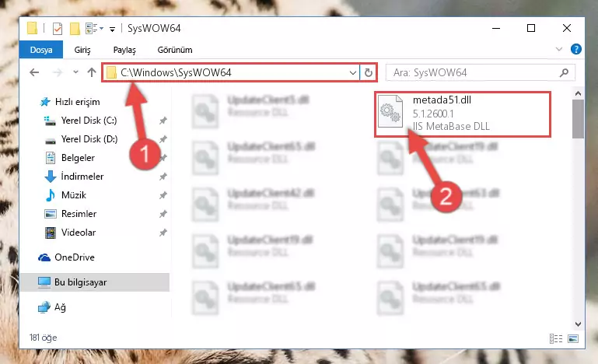
Task: Select the metada51.dll file
Action: click(463, 114)
